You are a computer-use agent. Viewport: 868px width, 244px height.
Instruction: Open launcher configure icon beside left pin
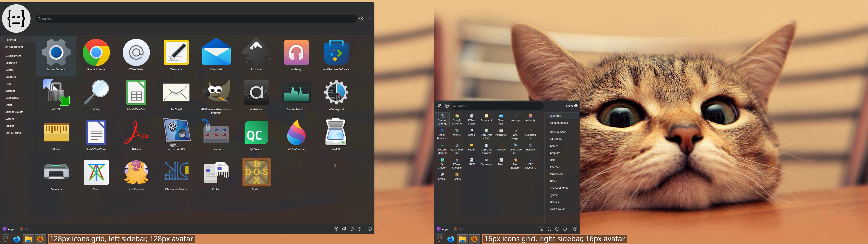pyautogui.click(x=361, y=19)
